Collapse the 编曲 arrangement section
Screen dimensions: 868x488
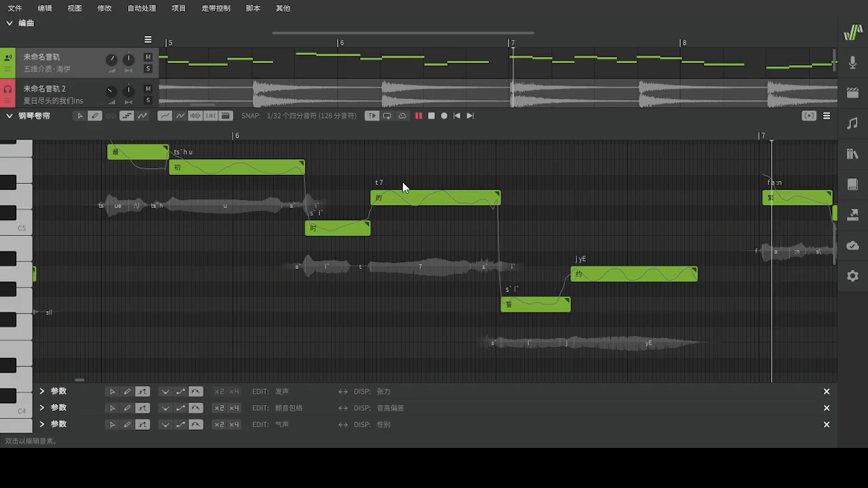click(x=9, y=23)
